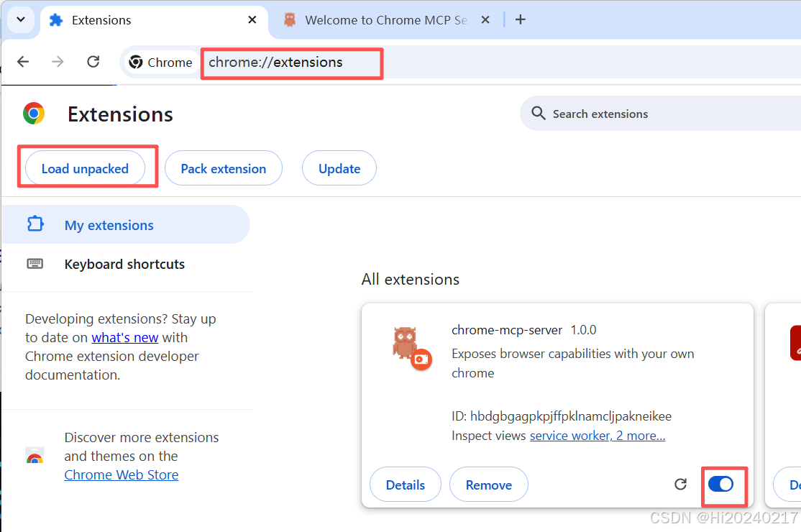Switch to the Extensions tab
801x532 pixels.
tap(153, 20)
